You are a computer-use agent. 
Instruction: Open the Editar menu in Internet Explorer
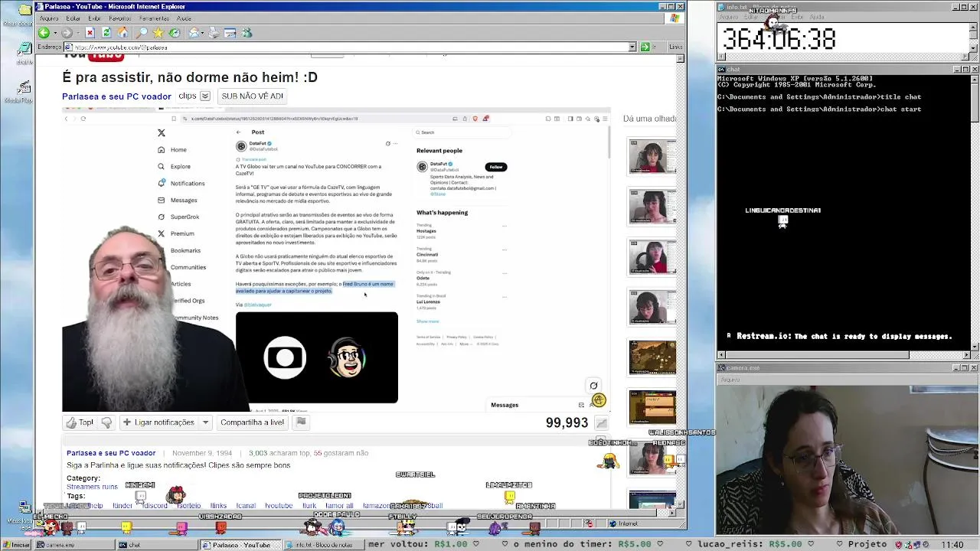[x=73, y=18]
